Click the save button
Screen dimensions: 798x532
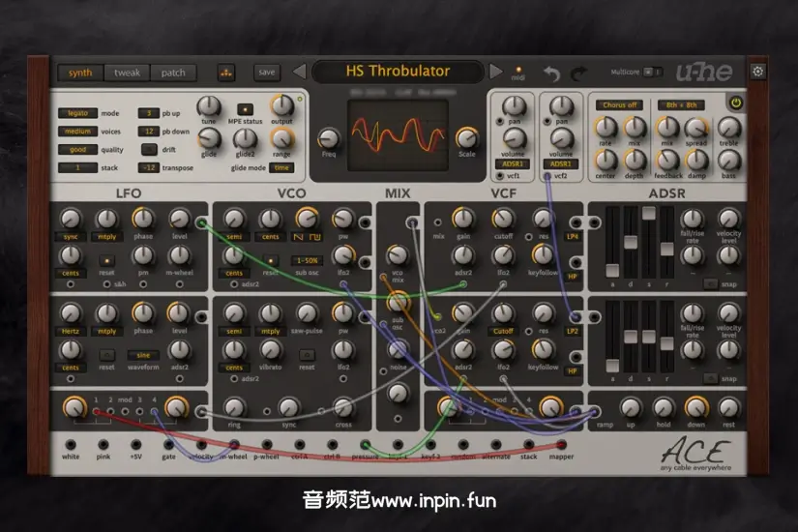[267, 73]
